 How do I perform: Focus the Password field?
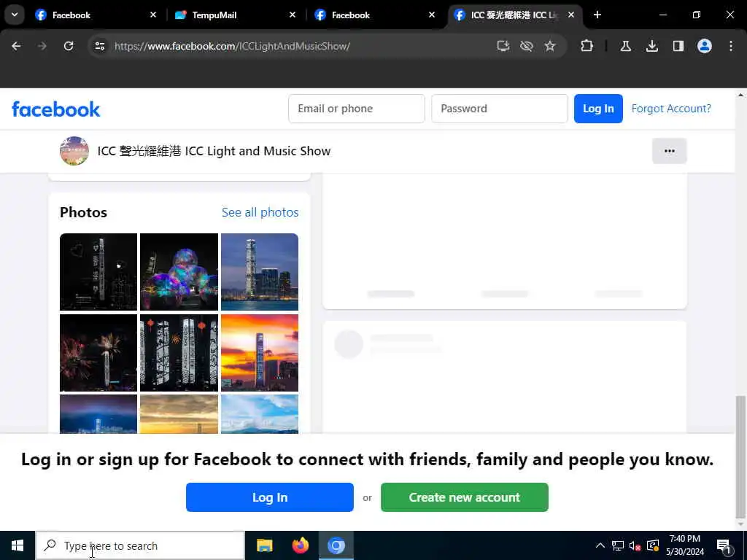pos(499,109)
